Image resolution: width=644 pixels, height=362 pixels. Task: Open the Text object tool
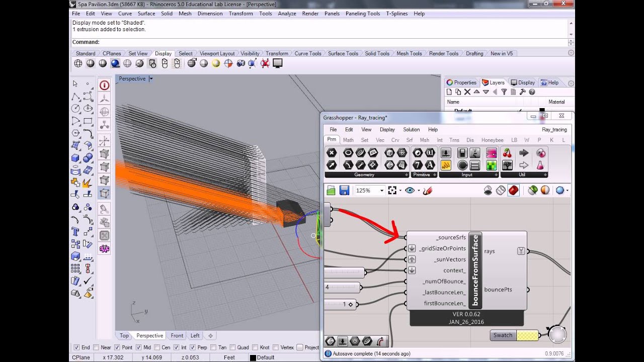(x=75, y=232)
